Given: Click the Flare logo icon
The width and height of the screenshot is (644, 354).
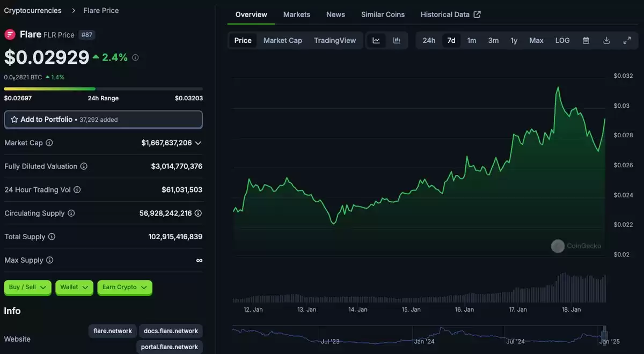Looking at the screenshot, I should click(x=10, y=34).
